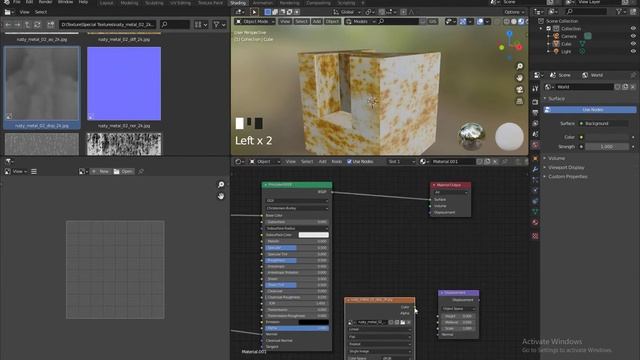Toggle Camera visibility eye in outliner
Screen dimensions: 640x360
633,36
